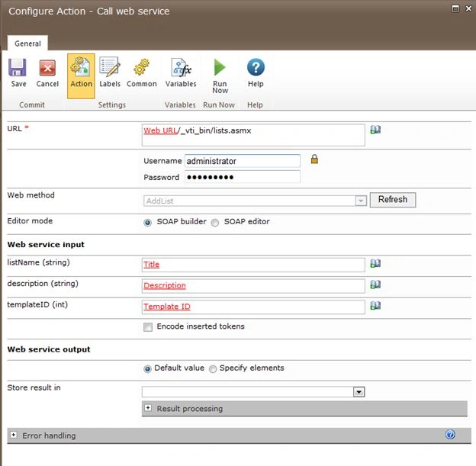Open the Common settings gear icon

(141, 67)
